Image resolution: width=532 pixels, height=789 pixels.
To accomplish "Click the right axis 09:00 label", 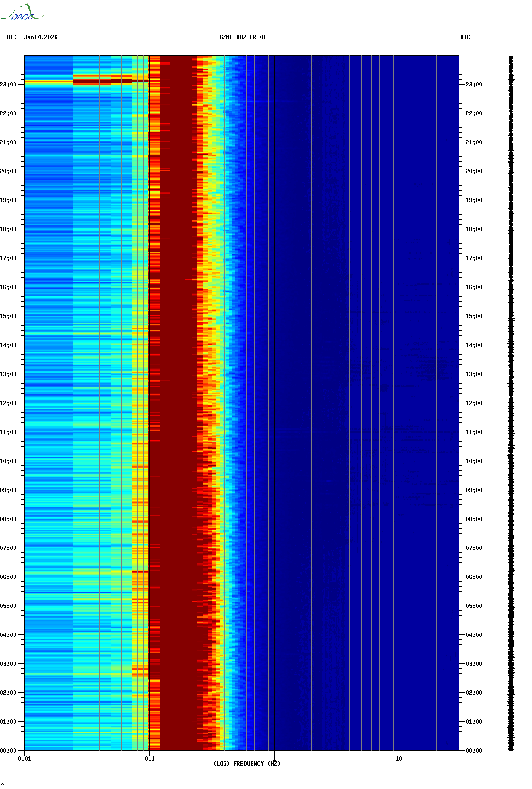I will point(474,490).
